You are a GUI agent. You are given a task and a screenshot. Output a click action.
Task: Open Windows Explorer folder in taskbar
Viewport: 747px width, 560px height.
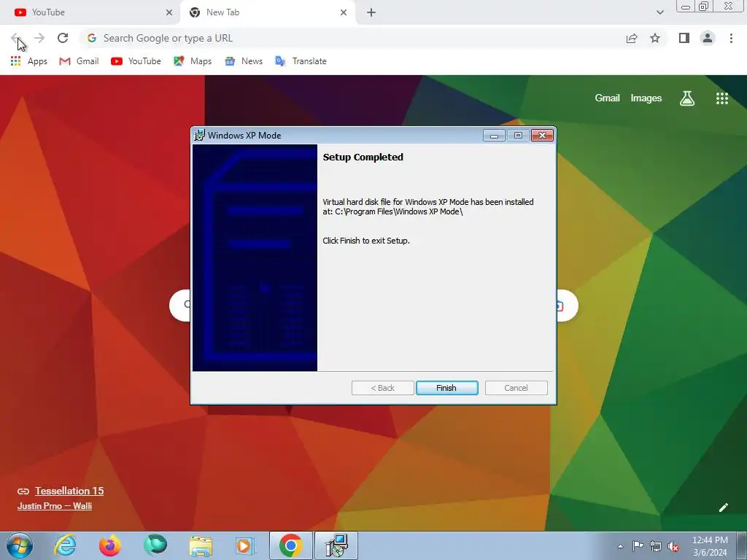[x=201, y=545]
